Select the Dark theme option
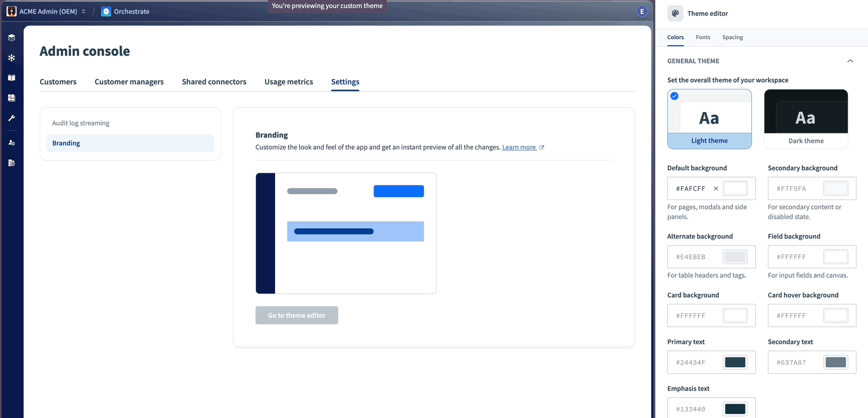Screen dimensions: 868x418 pyautogui.click(x=806, y=119)
